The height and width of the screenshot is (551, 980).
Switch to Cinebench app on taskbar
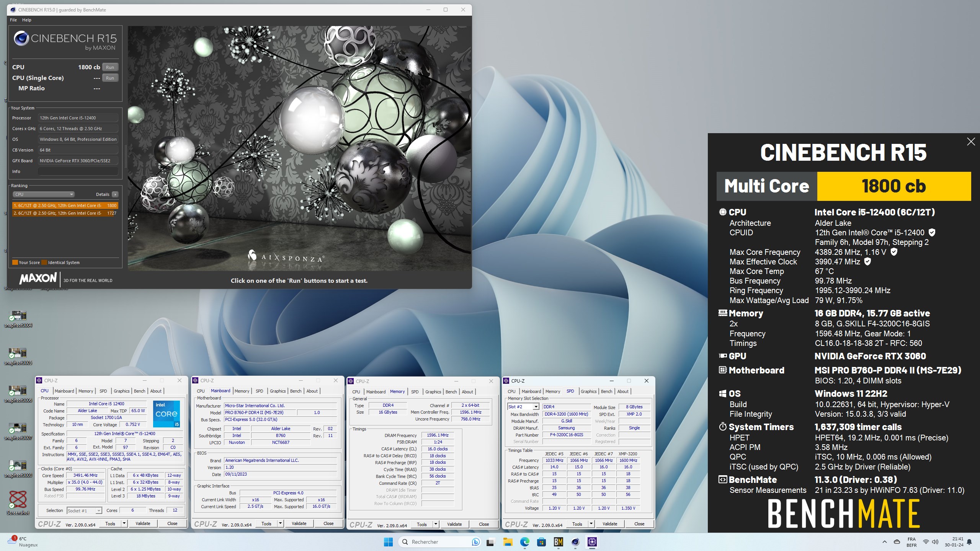click(575, 542)
